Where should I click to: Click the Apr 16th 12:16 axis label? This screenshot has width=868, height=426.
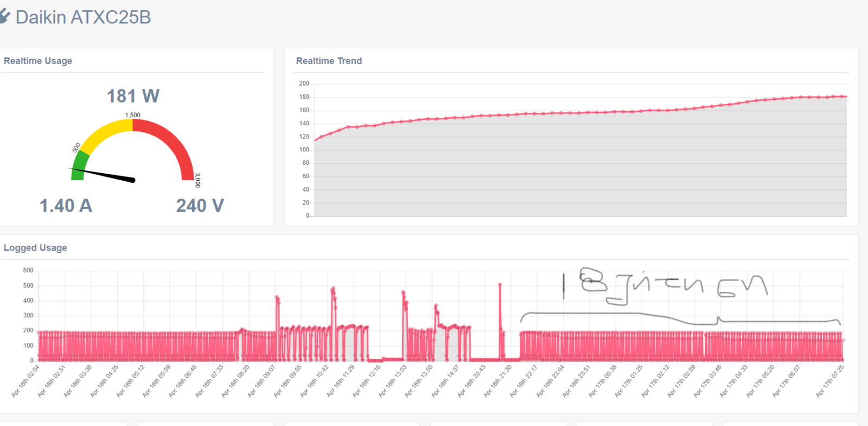[366, 382]
